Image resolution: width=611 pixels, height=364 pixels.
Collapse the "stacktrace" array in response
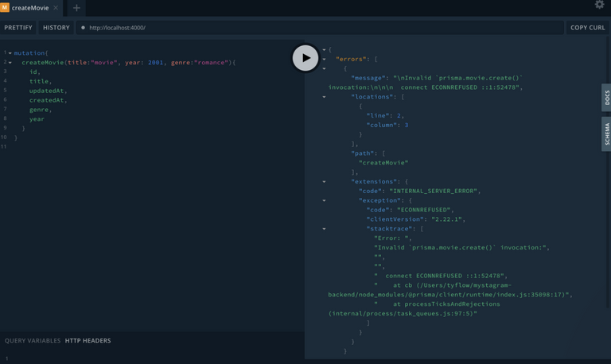[324, 229]
